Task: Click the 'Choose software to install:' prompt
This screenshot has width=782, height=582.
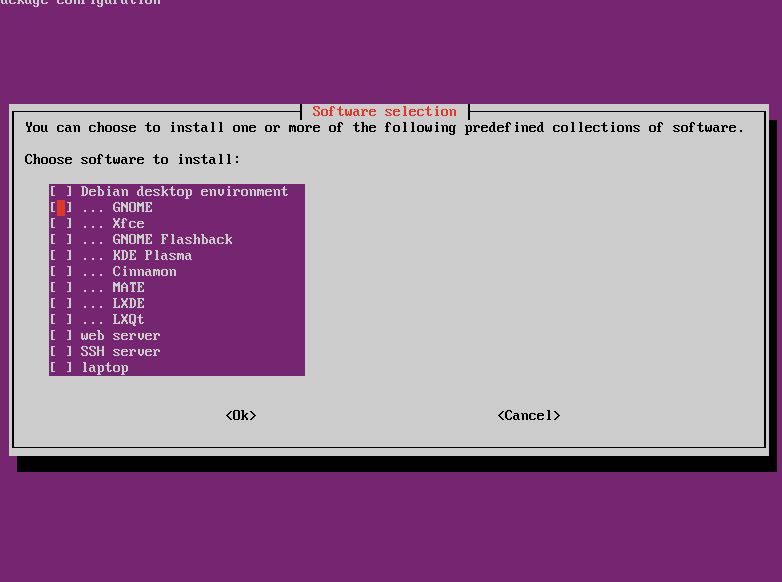Action: pyautogui.click(x=132, y=160)
